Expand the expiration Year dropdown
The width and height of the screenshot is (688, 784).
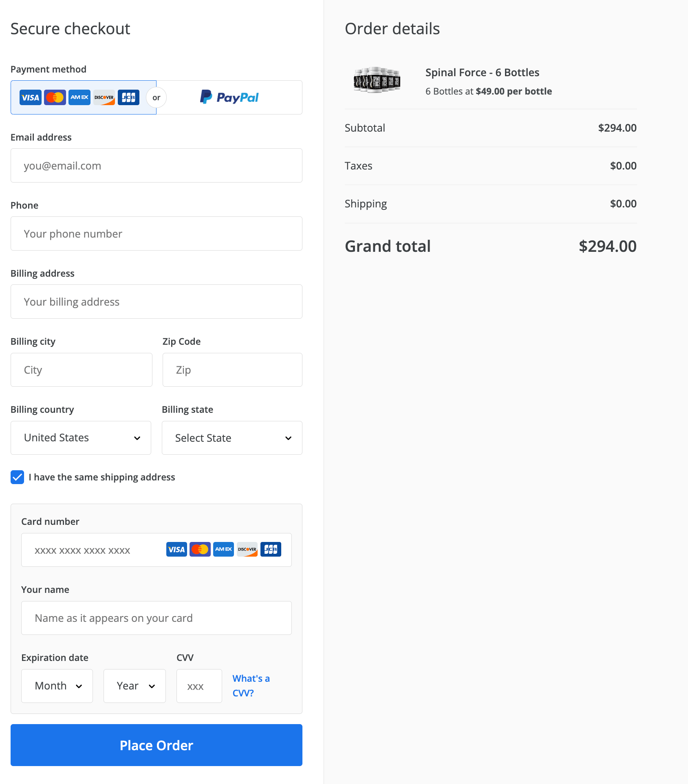point(135,686)
